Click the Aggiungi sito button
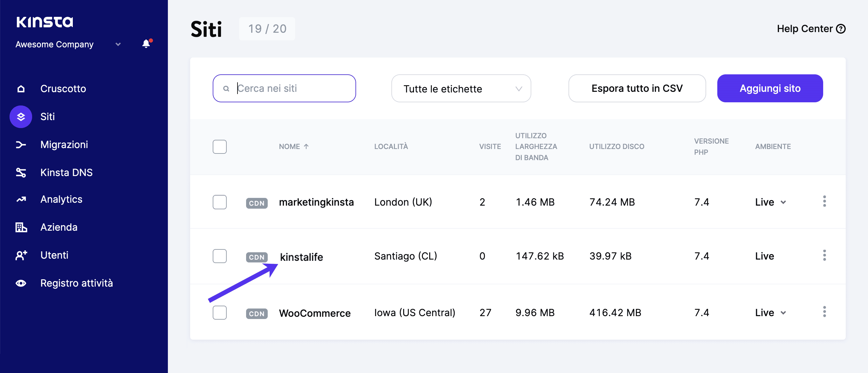 pyautogui.click(x=770, y=88)
